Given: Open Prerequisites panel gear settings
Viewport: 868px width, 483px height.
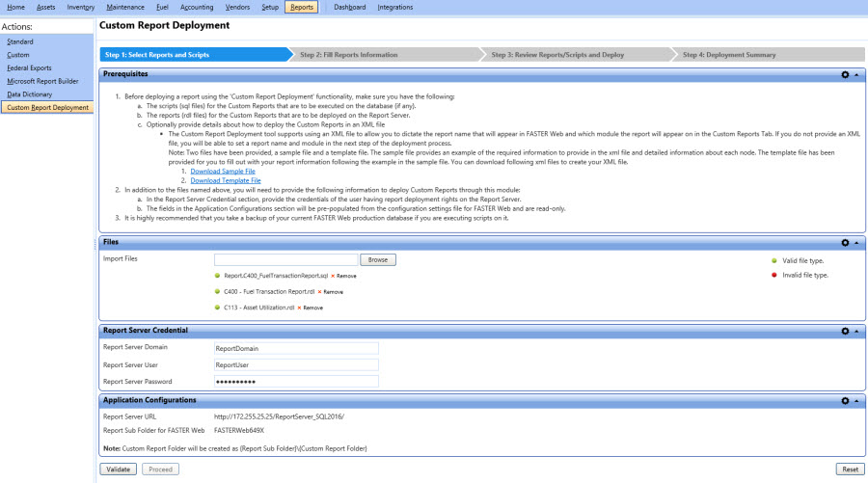Looking at the screenshot, I should pos(845,74).
